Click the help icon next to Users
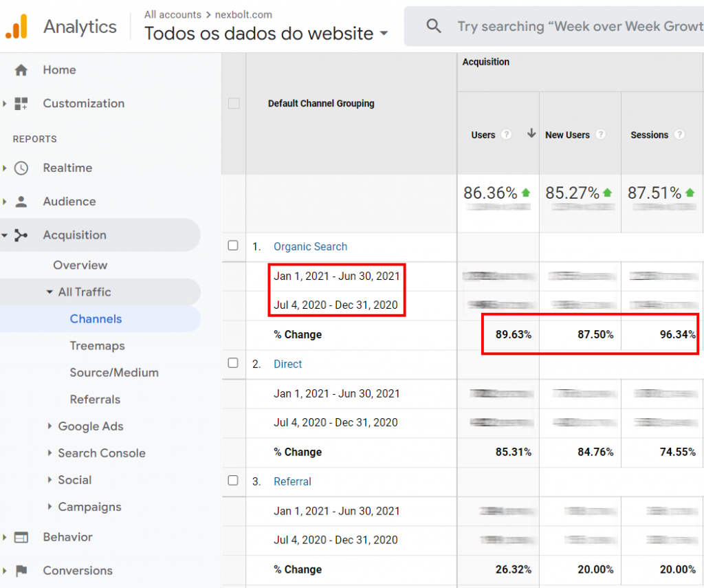 click(x=507, y=135)
